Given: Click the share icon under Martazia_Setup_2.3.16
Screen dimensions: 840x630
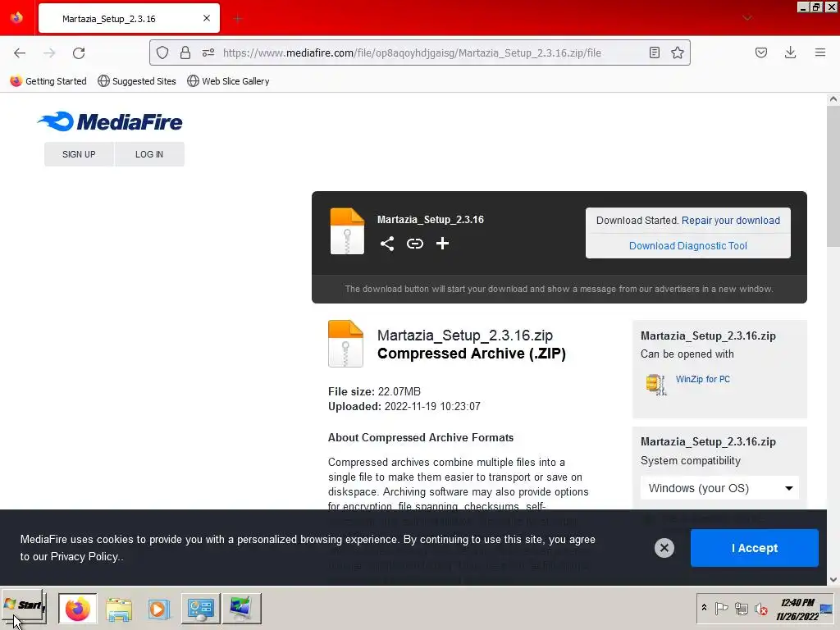Looking at the screenshot, I should 387,244.
